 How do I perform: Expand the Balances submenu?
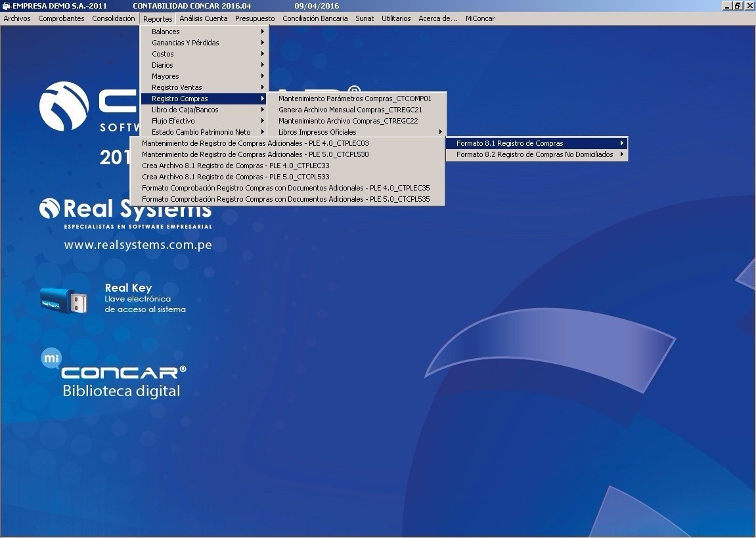(204, 32)
